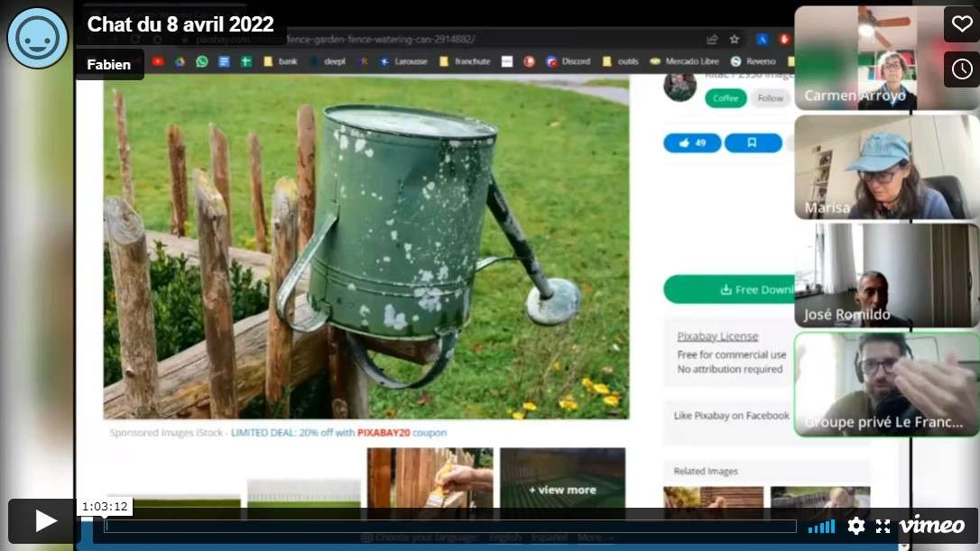Click the PIXABAY20 coupon link
The width and height of the screenshot is (980, 551).
[x=384, y=432]
